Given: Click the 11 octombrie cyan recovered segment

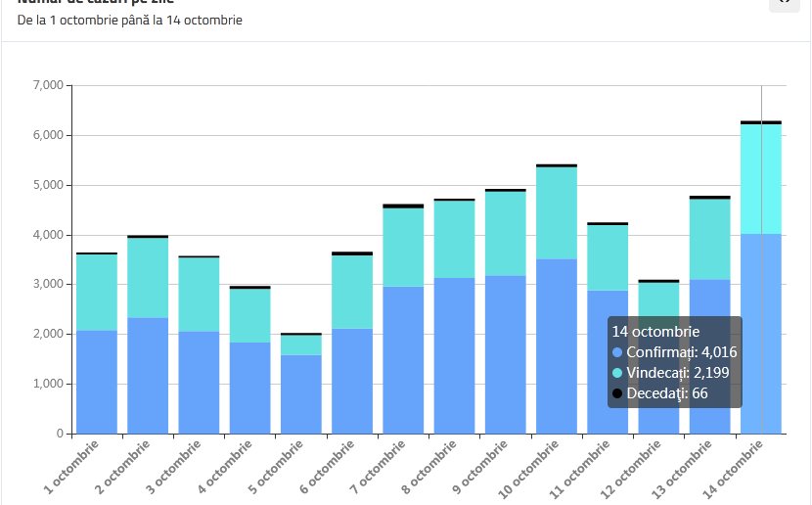Looking at the screenshot, I should 608,257.
